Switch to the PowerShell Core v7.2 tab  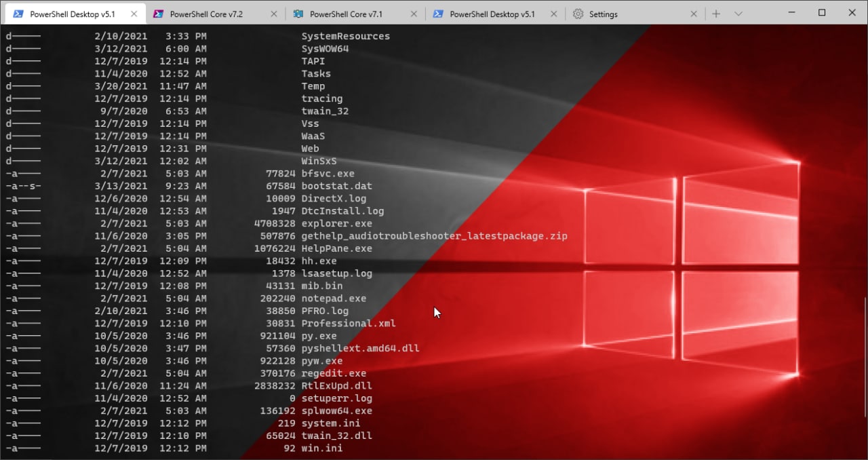click(216, 14)
